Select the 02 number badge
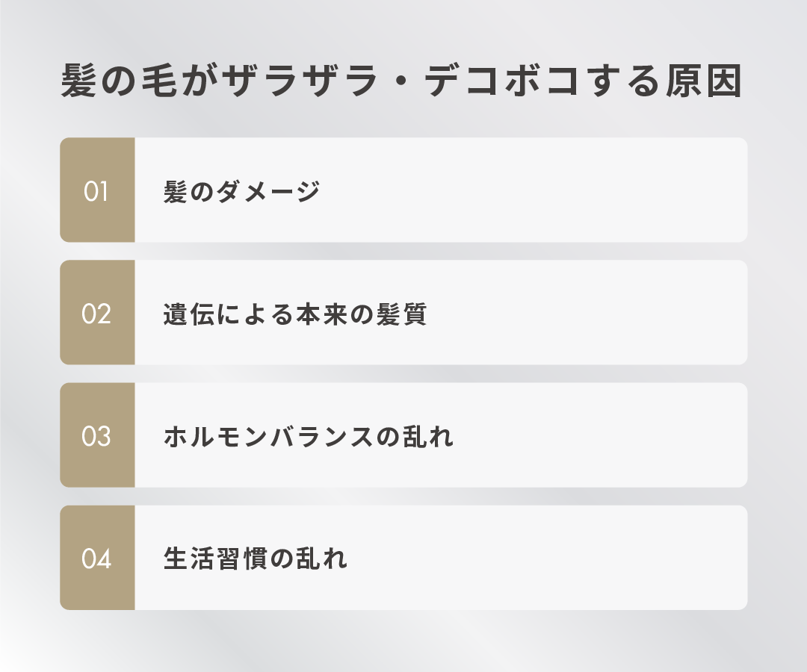This screenshot has width=807, height=672. tap(97, 313)
